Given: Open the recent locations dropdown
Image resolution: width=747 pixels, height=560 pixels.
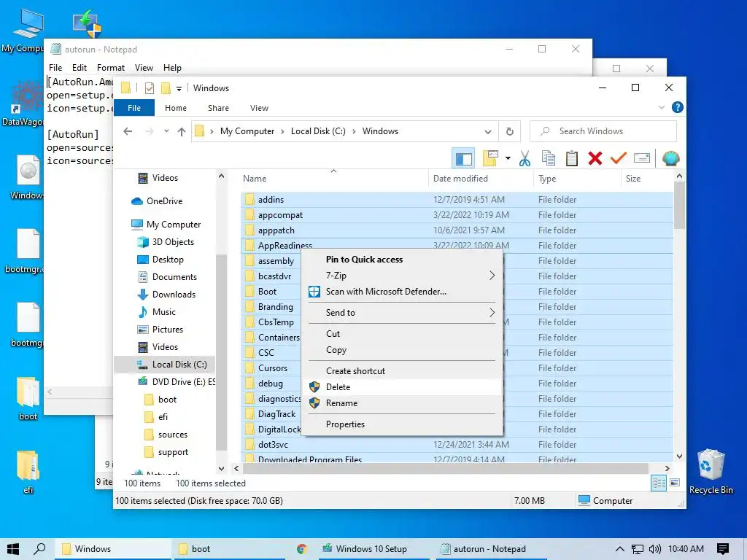Looking at the screenshot, I should point(166,131).
